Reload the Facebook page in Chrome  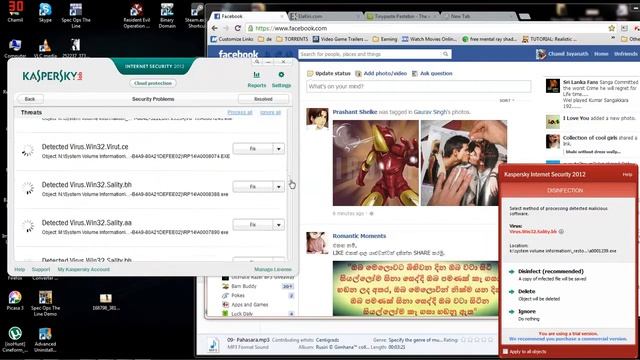point(238,28)
